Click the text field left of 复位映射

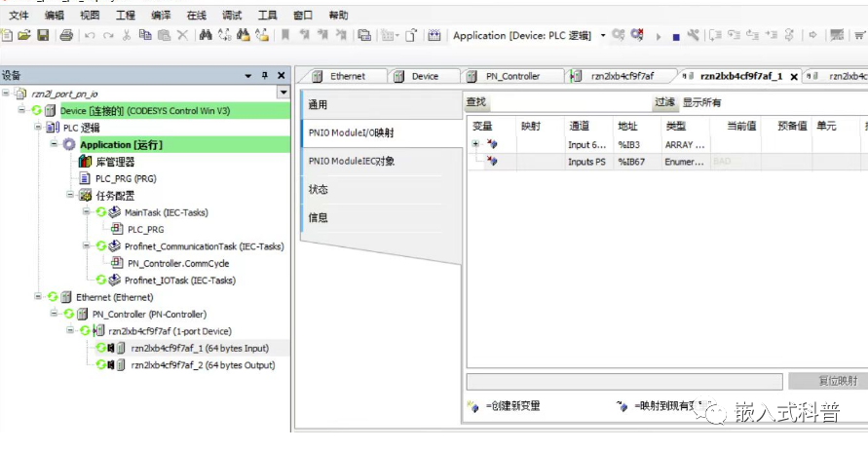[624, 382]
